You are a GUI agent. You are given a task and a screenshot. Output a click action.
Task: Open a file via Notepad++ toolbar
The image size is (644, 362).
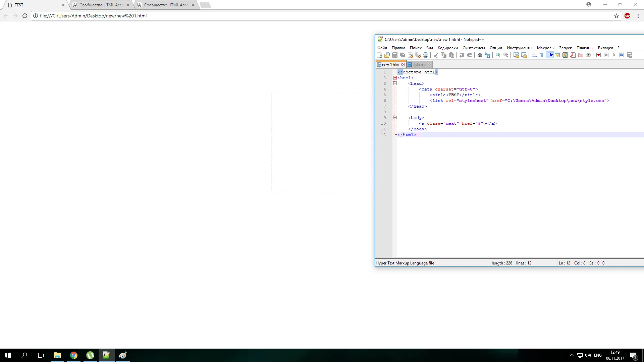[x=387, y=55]
